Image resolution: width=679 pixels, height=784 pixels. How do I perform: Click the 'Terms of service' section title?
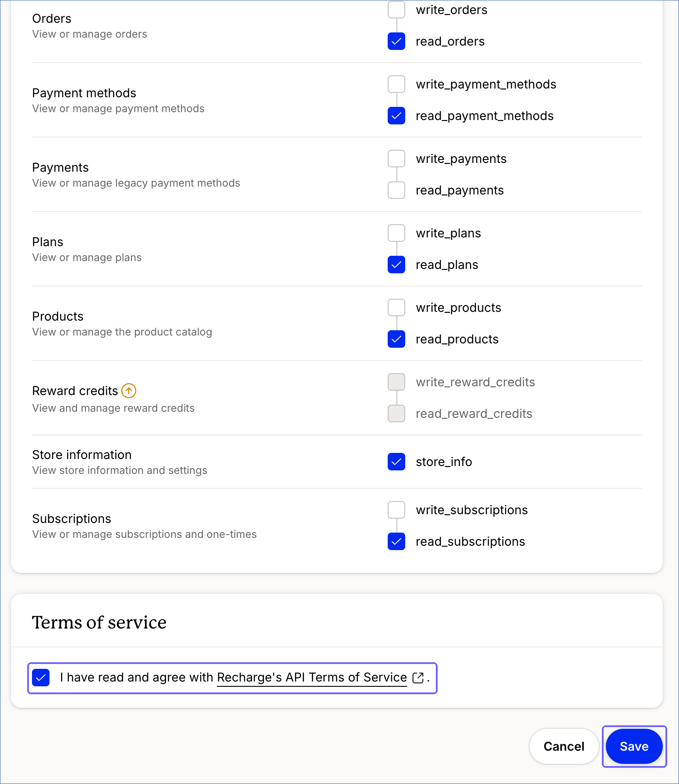[99, 622]
